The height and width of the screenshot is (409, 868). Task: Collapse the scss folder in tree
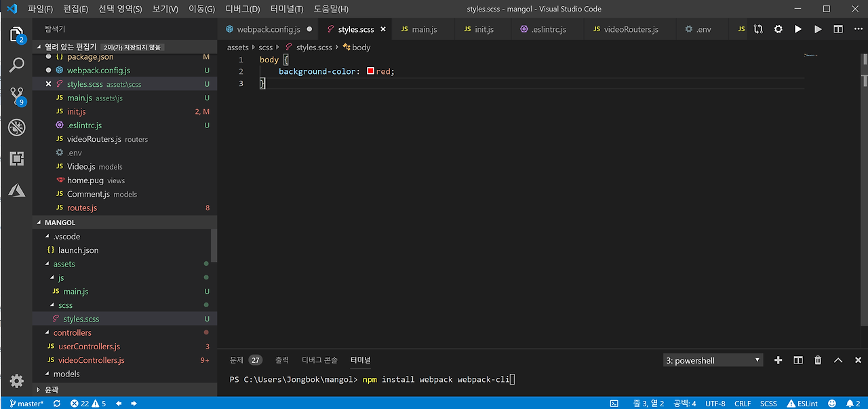tap(52, 305)
